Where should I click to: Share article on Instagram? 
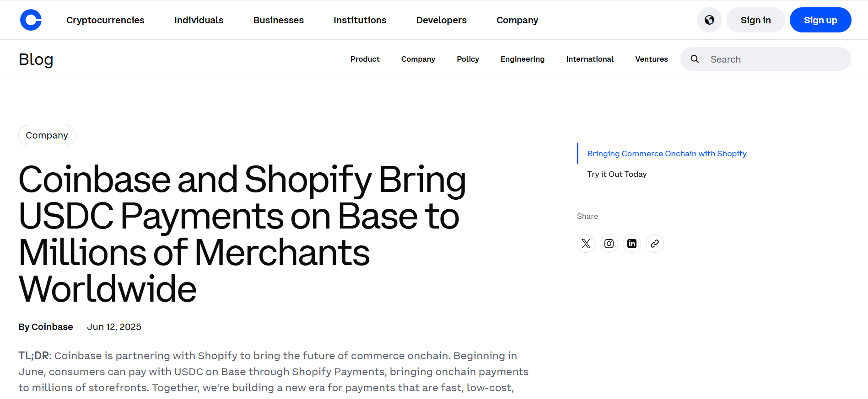pos(609,244)
